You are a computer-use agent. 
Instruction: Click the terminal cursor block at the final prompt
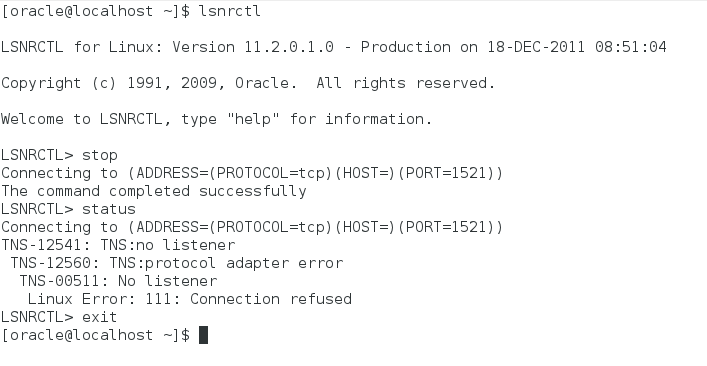click(x=203, y=335)
